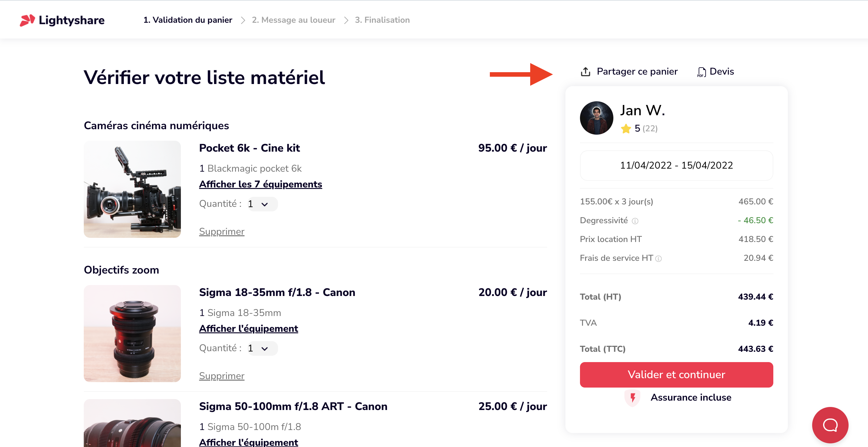The width and height of the screenshot is (868, 447).
Task: Open quantity dropdown for Sigma 18-35mm
Action: coord(263,348)
